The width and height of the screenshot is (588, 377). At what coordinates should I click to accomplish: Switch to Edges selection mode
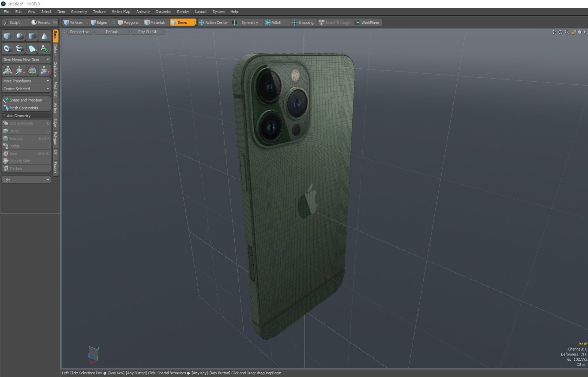tap(102, 22)
